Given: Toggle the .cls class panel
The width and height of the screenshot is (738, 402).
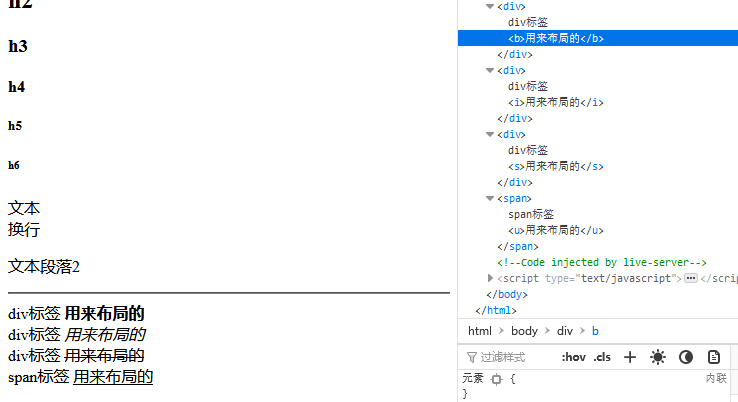Looking at the screenshot, I should pos(602,357).
